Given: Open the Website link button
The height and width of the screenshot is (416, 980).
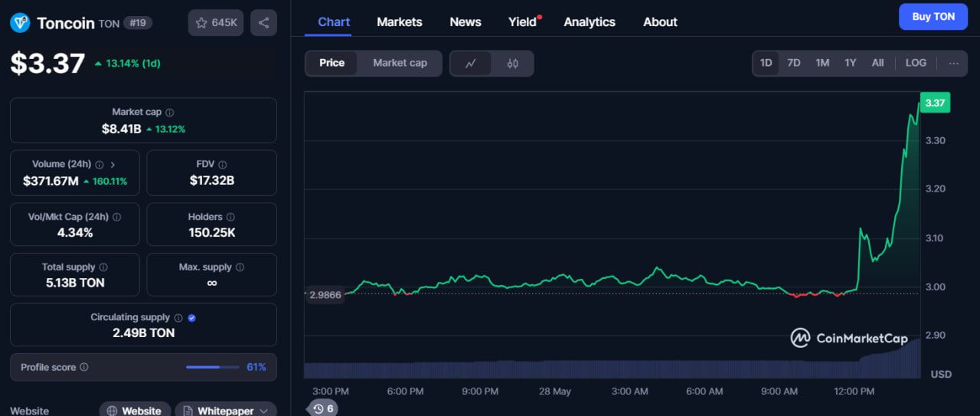Looking at the screenshot, I should click(x=135, y=411).
